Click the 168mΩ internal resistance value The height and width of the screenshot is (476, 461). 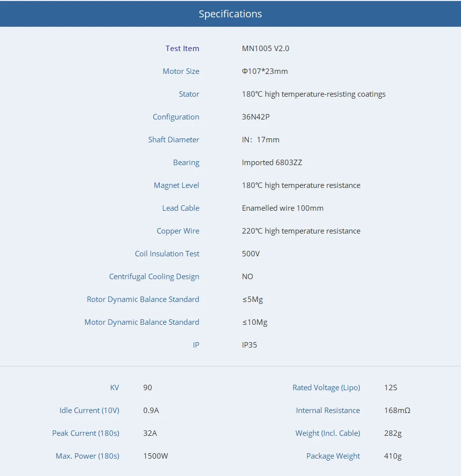(397, 411)
